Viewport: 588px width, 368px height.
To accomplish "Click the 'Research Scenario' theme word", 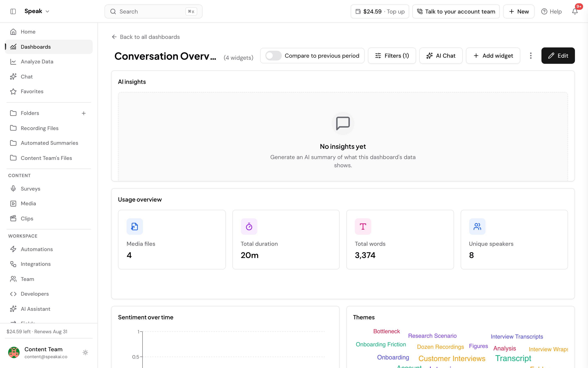I will (x=432, y=336).
